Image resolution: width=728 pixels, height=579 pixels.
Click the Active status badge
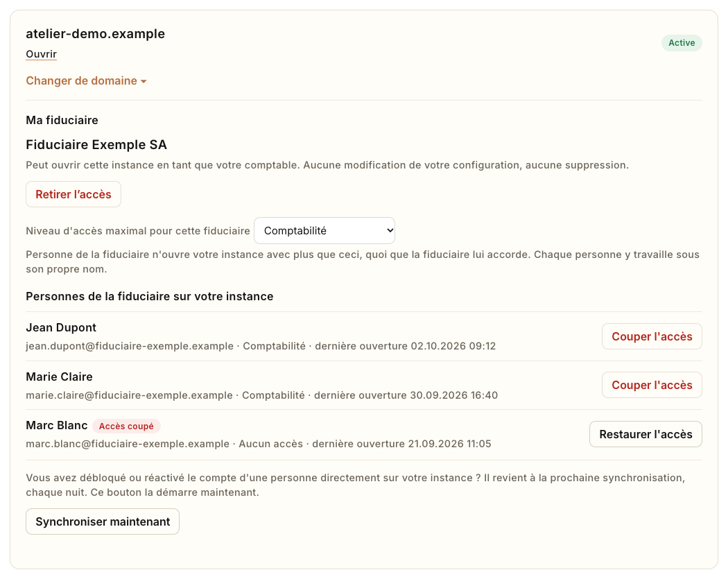682,43
